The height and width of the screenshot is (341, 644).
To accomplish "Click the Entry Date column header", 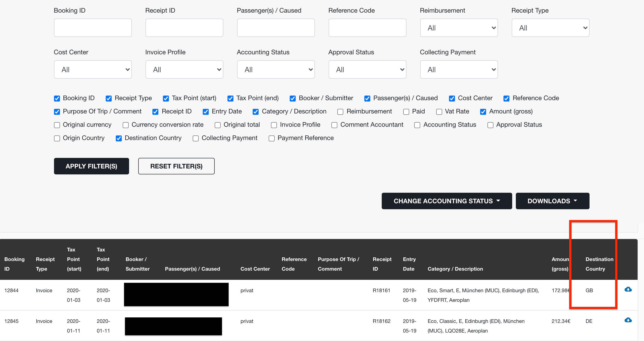I will (409, 264).
